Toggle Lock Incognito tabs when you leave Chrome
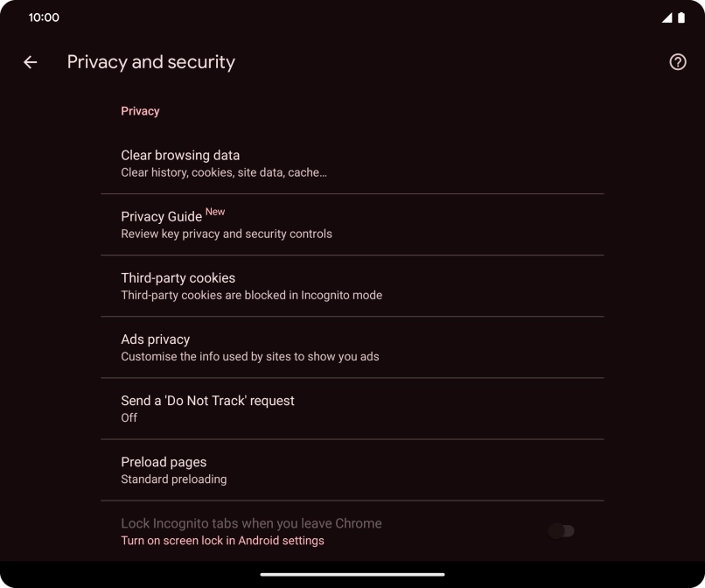 pyautogui.click(x=561, y=530)
